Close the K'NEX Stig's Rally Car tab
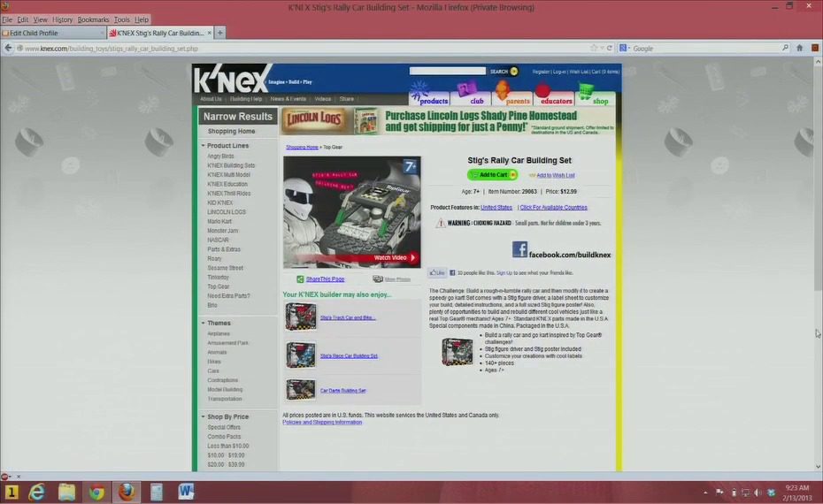This screenshot has width=823, height=504. [209, 33]
